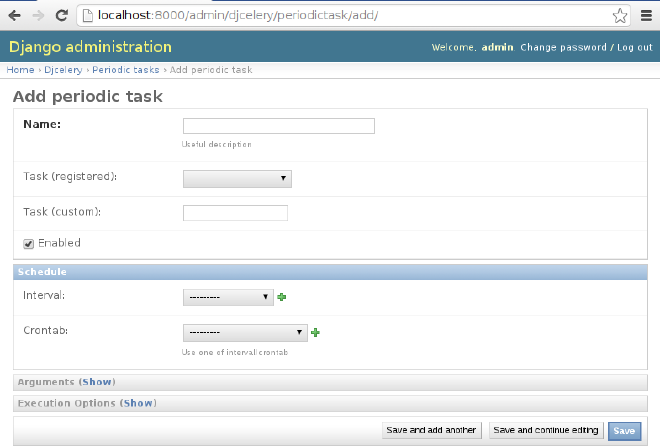Click the browser back arrow
The height and width of the screenshot is (446, 660).
14,16
